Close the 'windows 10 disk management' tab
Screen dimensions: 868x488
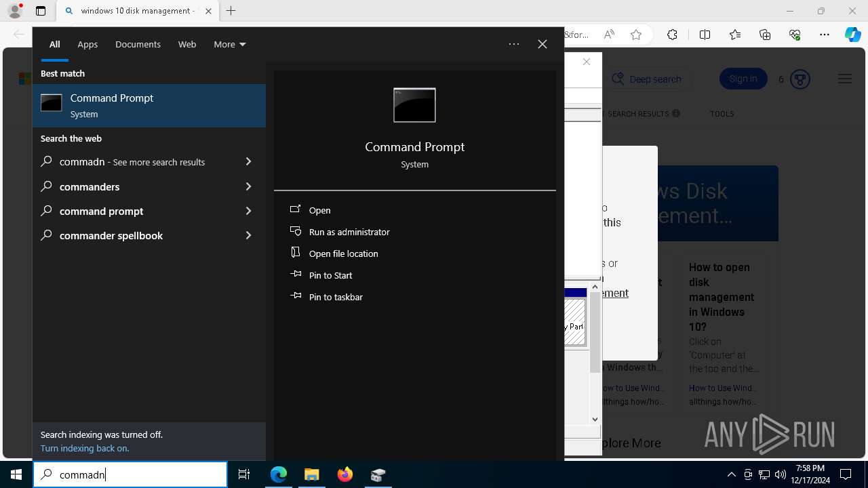208,11
